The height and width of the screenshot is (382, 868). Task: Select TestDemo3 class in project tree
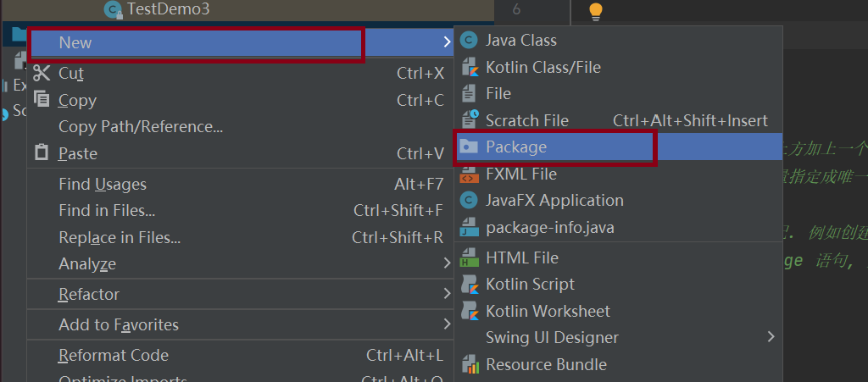coord(169,8)
